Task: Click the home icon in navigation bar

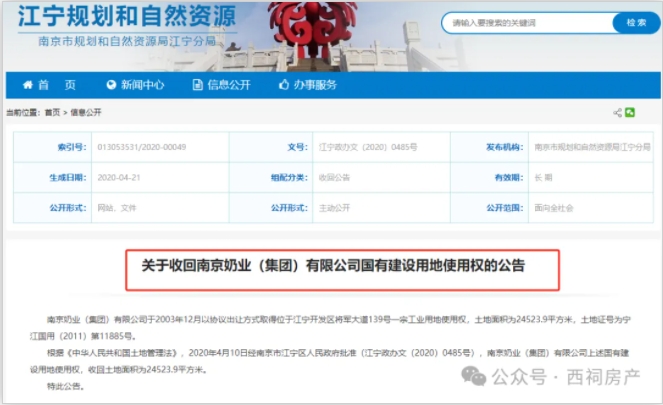Action: click(26, 85)
